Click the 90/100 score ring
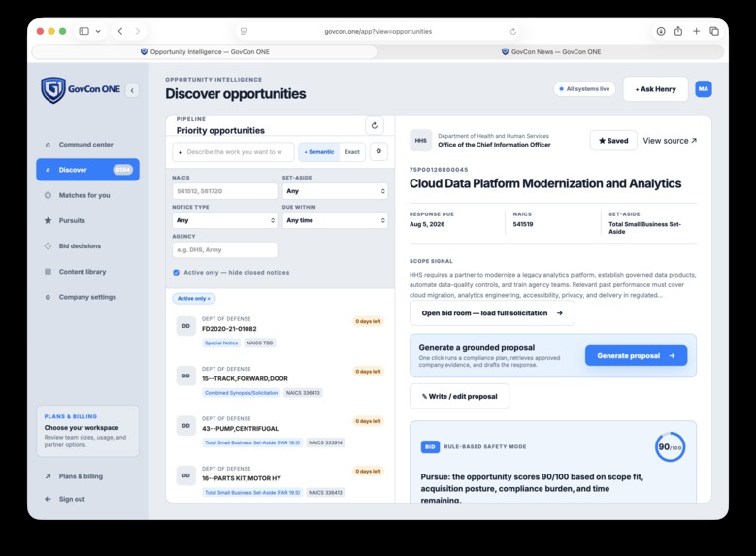This screenshot has height=556, width=756. tap(670, 447)
